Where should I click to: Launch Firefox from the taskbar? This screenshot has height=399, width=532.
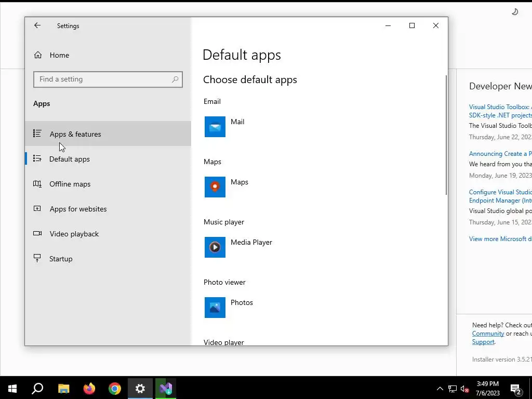tap(89, 388)
